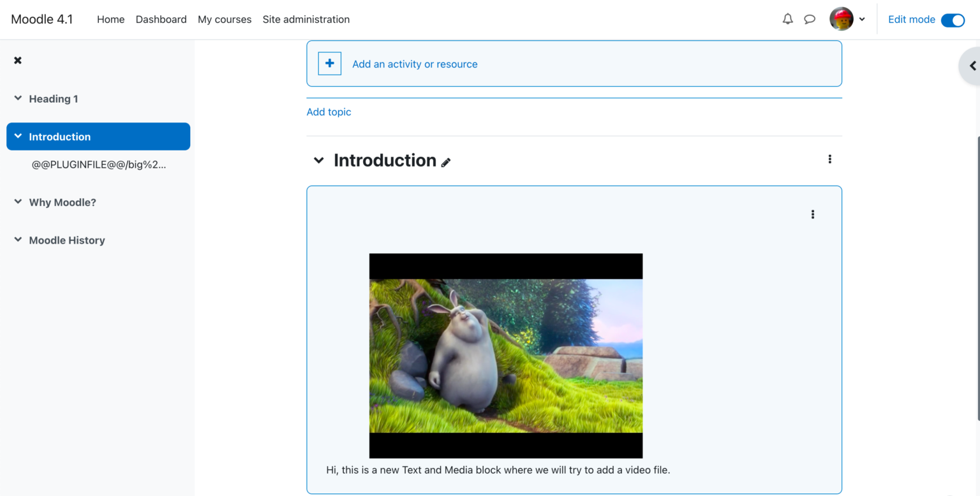Disable Edit mode
Image resolution: width=980 pixels, height=496 pixels.
point(953,20)
